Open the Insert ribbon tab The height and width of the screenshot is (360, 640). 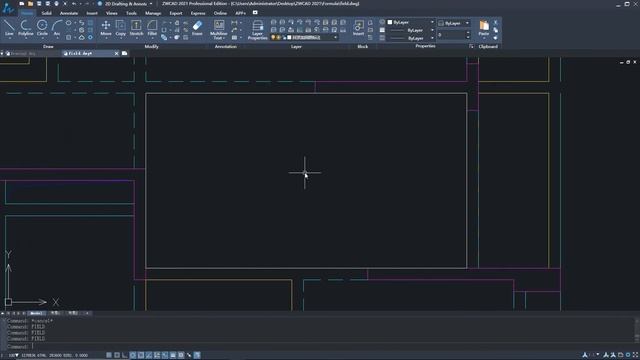pos(92,13)
